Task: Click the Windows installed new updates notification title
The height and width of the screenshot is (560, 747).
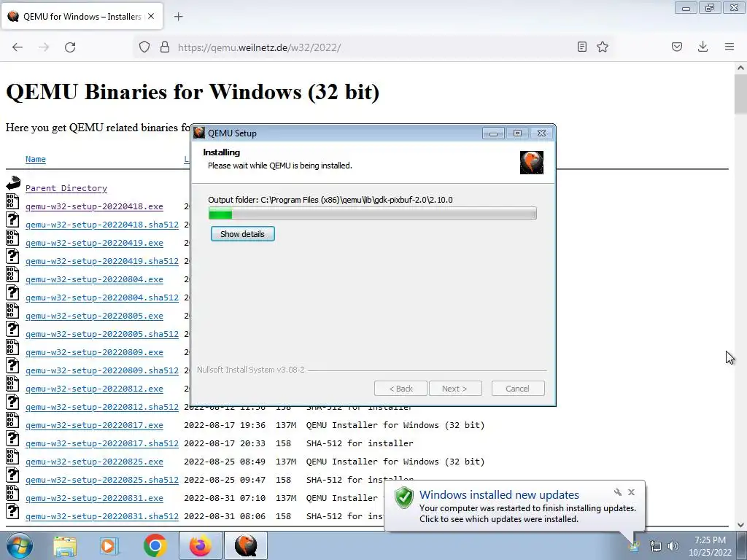Action: point(499,495)
